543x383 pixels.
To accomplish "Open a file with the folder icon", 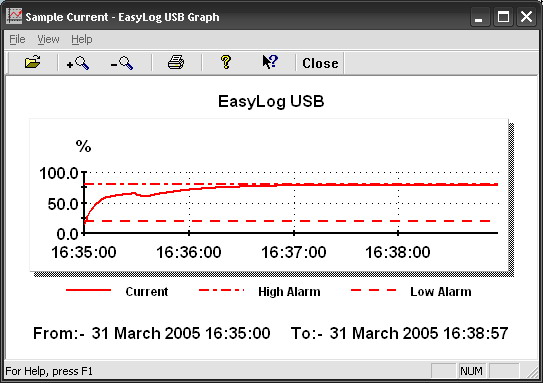I will tap(33, 63).
